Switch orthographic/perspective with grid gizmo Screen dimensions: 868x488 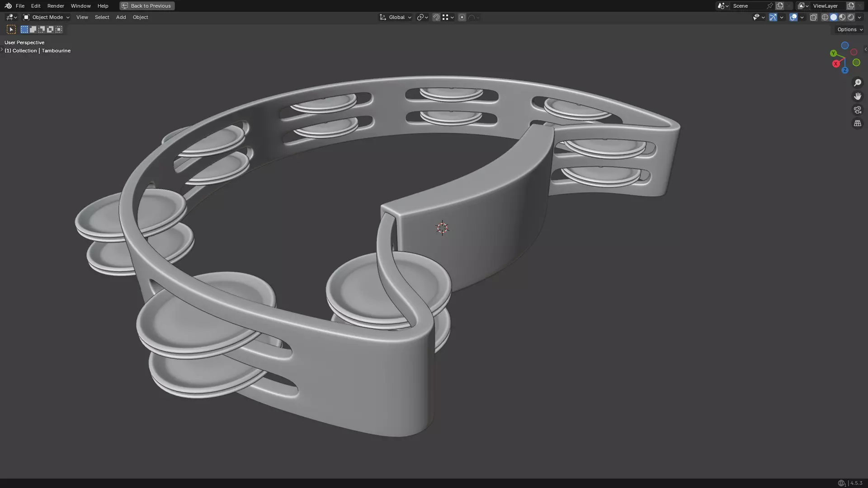858,123
